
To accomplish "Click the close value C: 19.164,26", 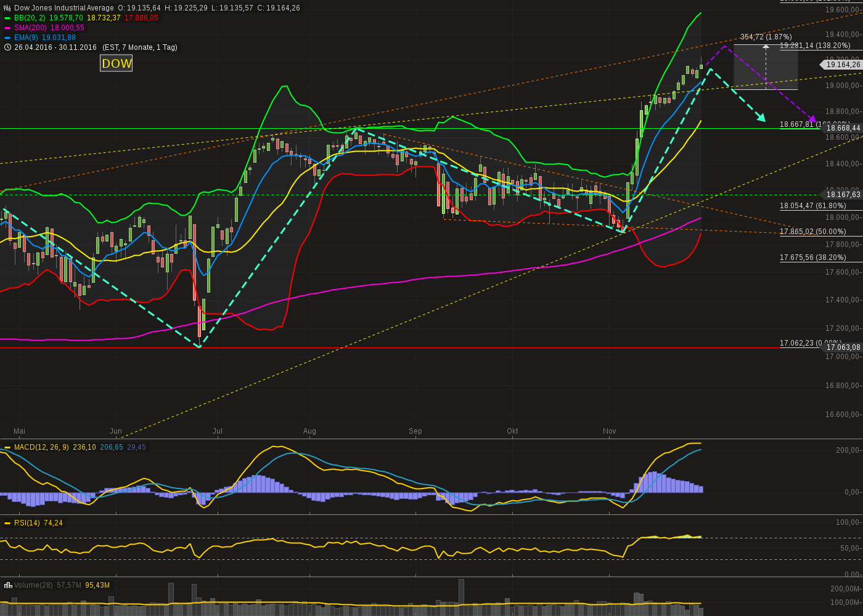I will 279,8.
